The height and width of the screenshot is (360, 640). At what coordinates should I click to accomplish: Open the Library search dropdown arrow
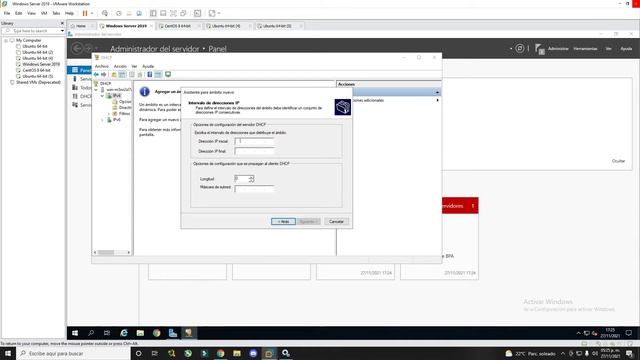(x=62, y=31)
